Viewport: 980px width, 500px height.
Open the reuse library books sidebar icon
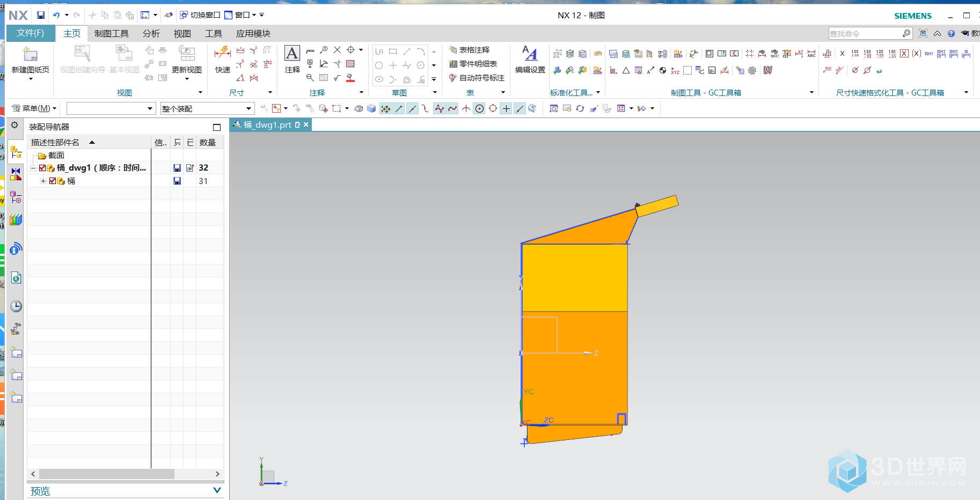[16, 219]
